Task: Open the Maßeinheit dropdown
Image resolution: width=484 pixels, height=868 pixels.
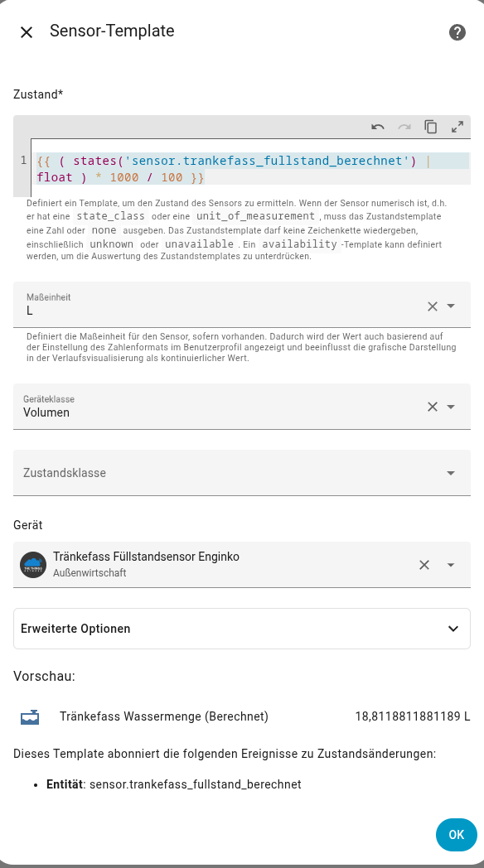Action: coord(451,306)
